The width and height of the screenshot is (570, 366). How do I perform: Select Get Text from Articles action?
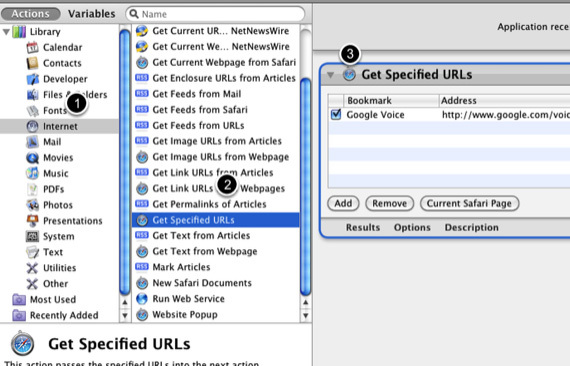(216, 235)
